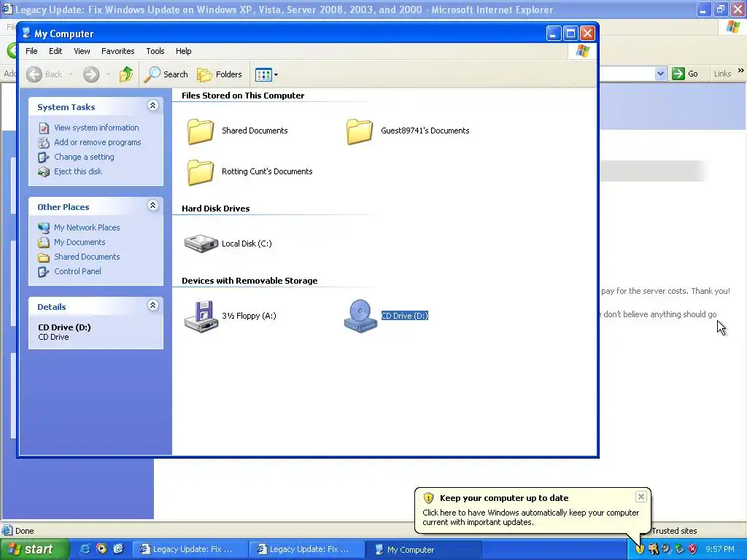Go to My Documents in Other Places

point(80,242)
